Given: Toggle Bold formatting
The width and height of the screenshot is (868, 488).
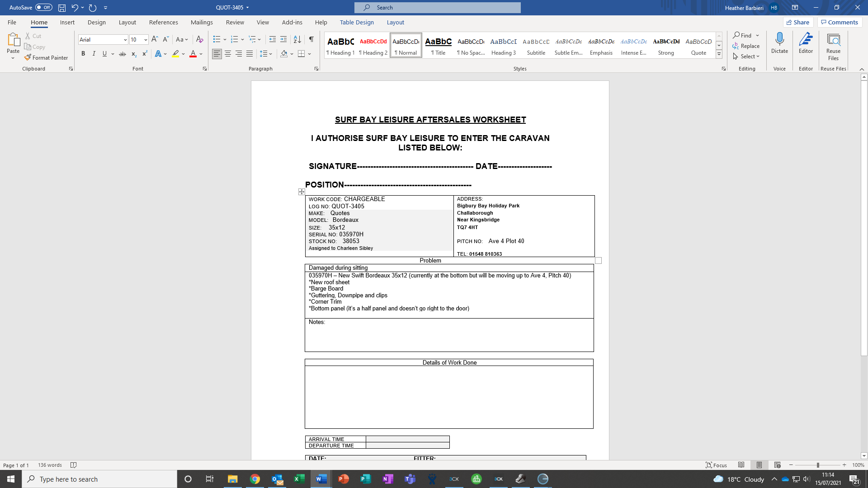Looking at the screenshot, I should coord(83,54).
